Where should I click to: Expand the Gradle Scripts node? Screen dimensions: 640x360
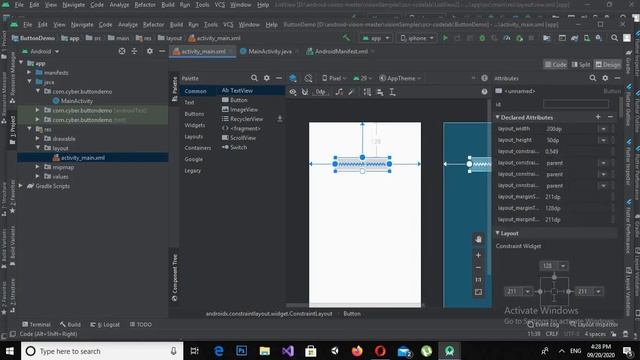point(21,186)
